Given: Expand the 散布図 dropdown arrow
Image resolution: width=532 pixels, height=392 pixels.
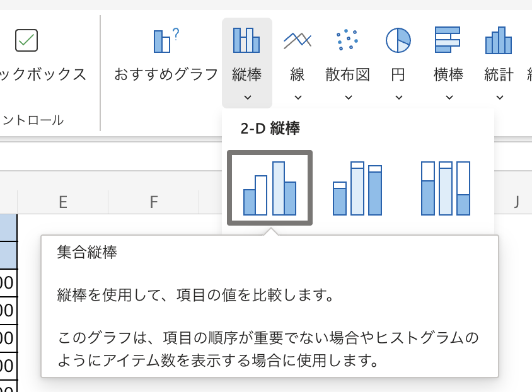Looking at the screenshot, I should pos(348,97).
